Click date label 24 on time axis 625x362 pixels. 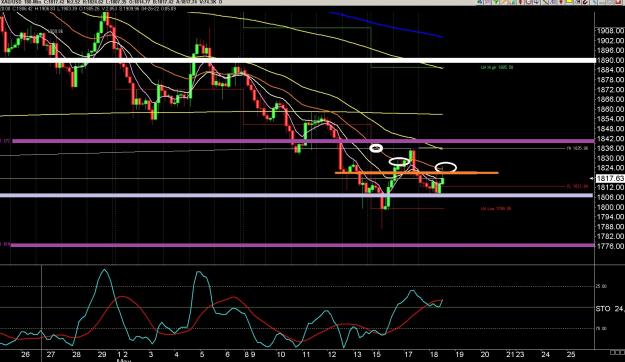(x=545, y=354)
